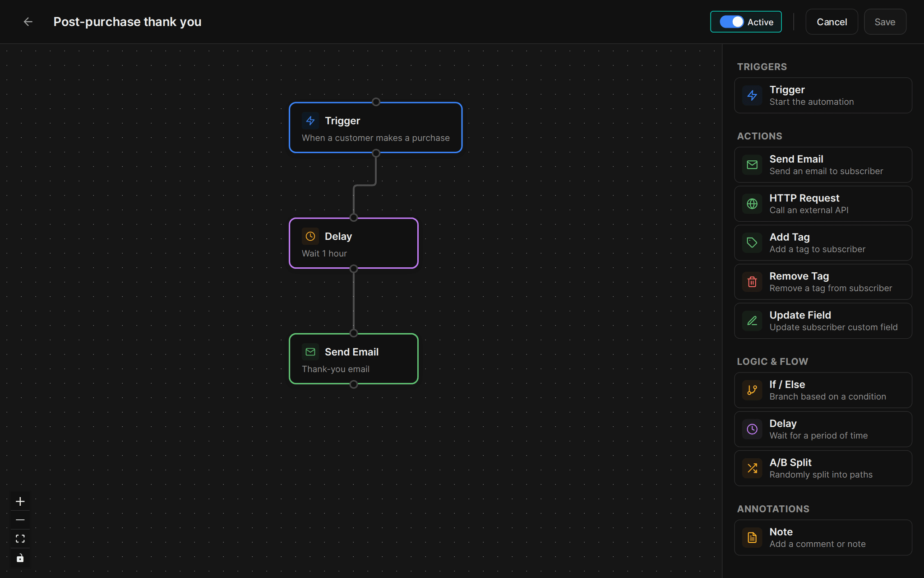The height and width of the screenshot is (578, 924).
Task: Select the Send Email node on canvas
Action: click(x=354, y=359)
